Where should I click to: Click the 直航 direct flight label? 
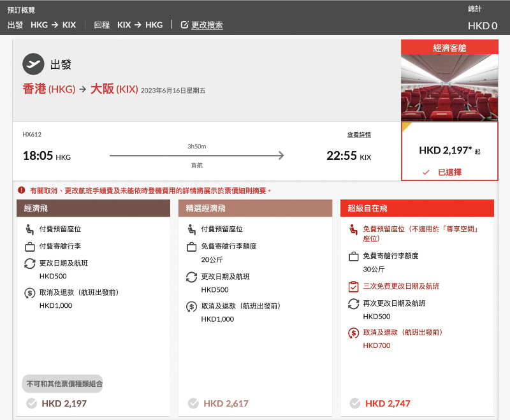pos(197,166)
